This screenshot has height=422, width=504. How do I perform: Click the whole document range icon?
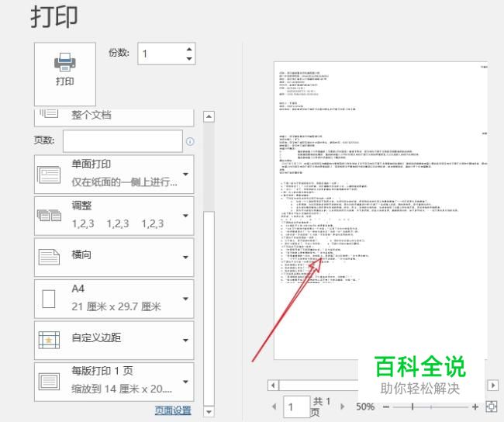coord(49,113)
